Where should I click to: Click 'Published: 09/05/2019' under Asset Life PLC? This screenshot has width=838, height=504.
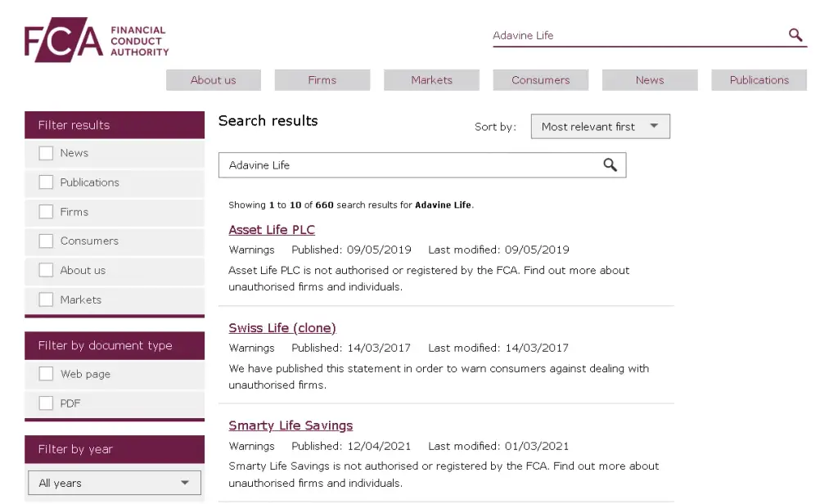pyautogui.click(x=351, y=250)
